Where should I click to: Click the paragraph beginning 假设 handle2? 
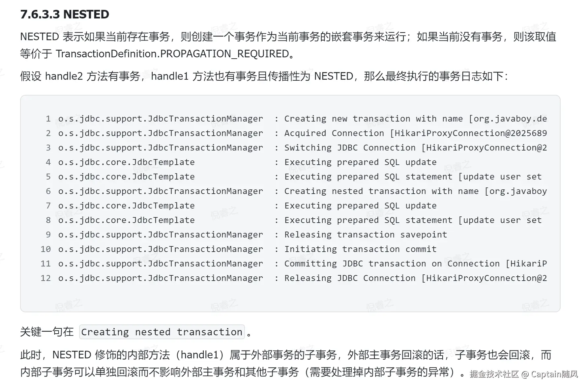point(264,76)
